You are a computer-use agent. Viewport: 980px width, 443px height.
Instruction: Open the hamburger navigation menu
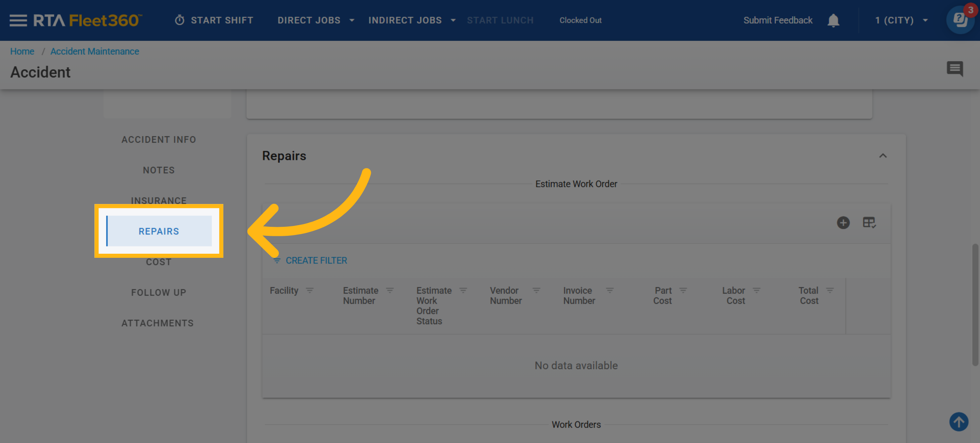click(x=18, y=20)
